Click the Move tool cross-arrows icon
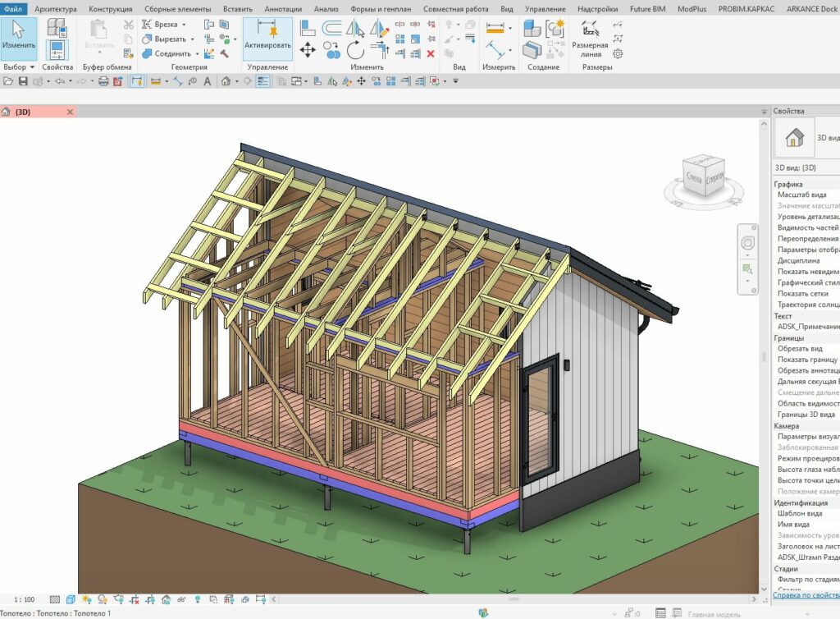 308,51
